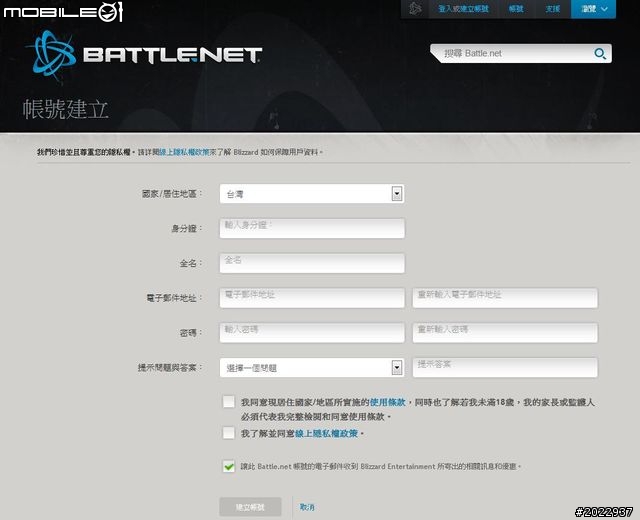Click the 全名 input field
Image resolution: width=640 pixels, height=520 pixels.
coord(312,263)
